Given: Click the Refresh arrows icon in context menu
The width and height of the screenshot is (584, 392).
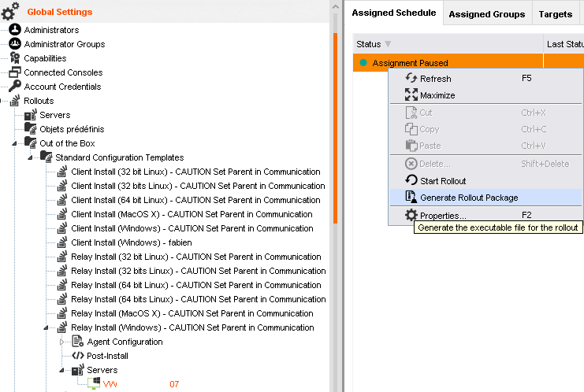Looking at the screenshot, I should pos(411,78).
